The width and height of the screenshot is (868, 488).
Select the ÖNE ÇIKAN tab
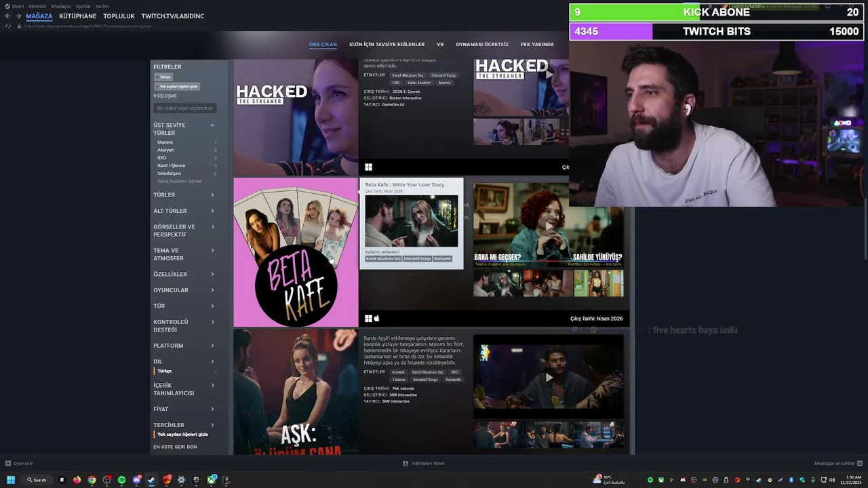[x=323, y=44]
